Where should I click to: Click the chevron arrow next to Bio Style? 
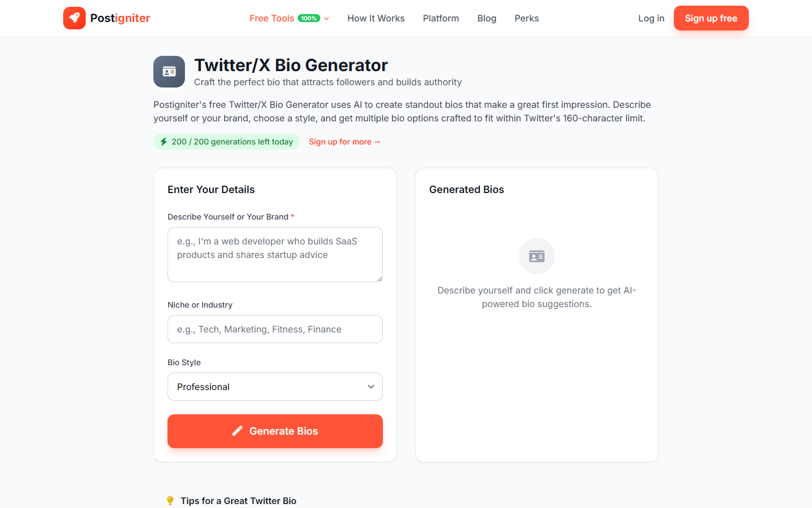[371, 387]
